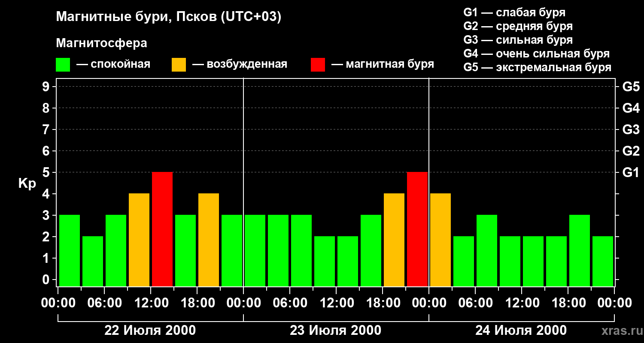This screenshot has width=644, height=343.
Task: Click the orange 'возбужденная' legend swatch
Action: click(x=179, y=64)
